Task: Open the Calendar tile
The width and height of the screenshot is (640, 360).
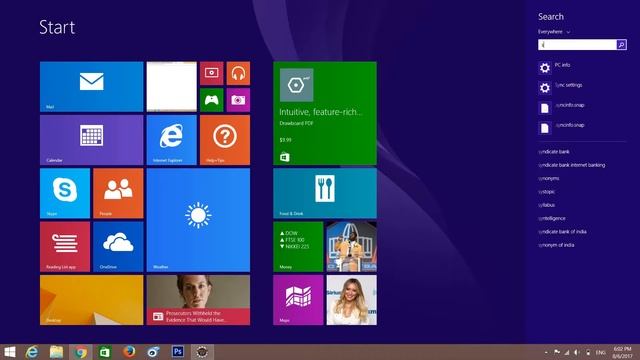Action: click(x=92, y=140)
